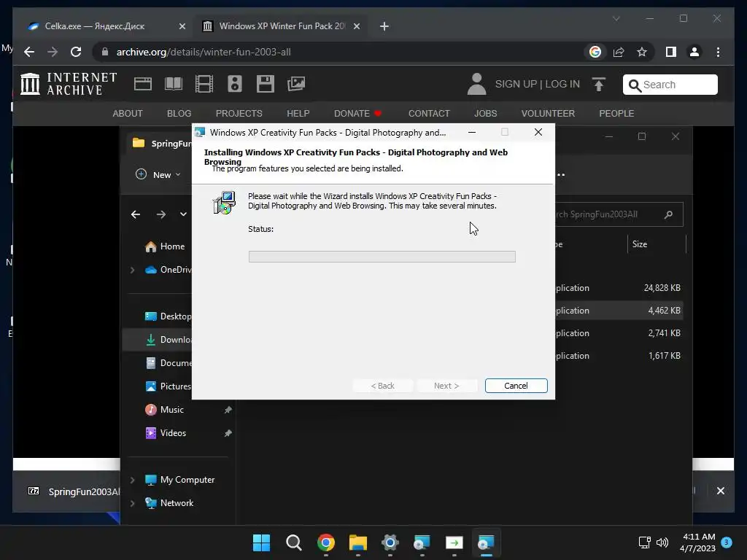Open a new browser tab

point(384,27)
